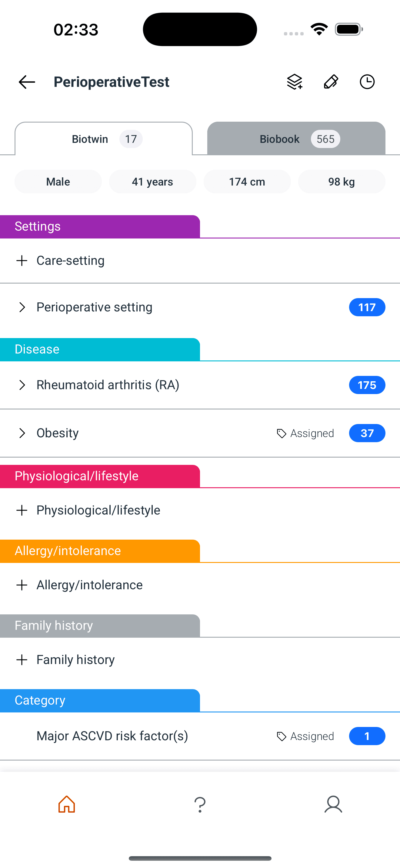Screen dimensions: 400x868
Task: Select the Home icon in bottom bar
Action: click(67, 804)
